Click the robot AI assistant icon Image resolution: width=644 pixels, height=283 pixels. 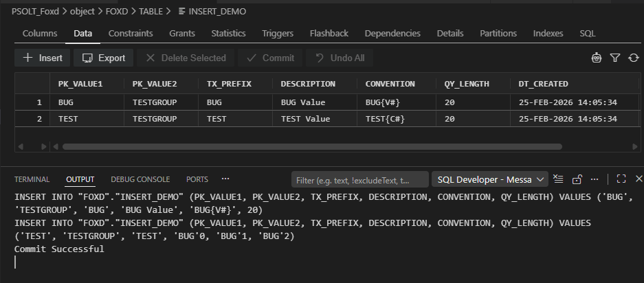coord(597,58)
